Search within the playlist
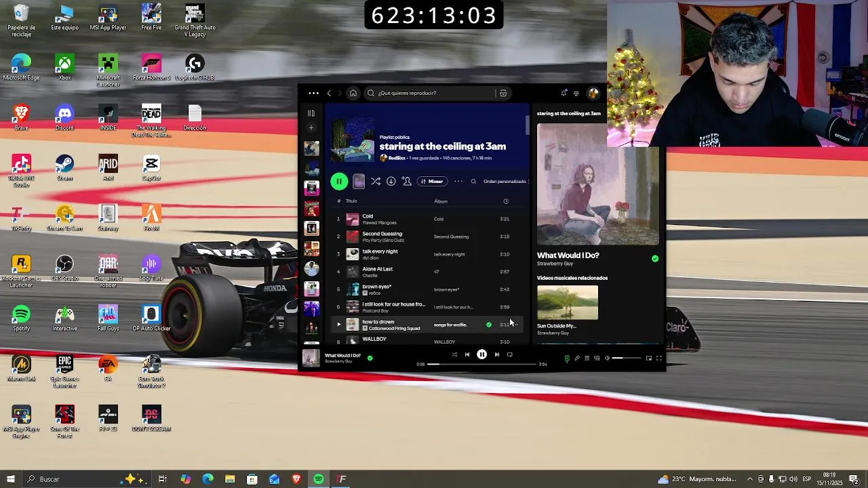 (x=473, y=181)
